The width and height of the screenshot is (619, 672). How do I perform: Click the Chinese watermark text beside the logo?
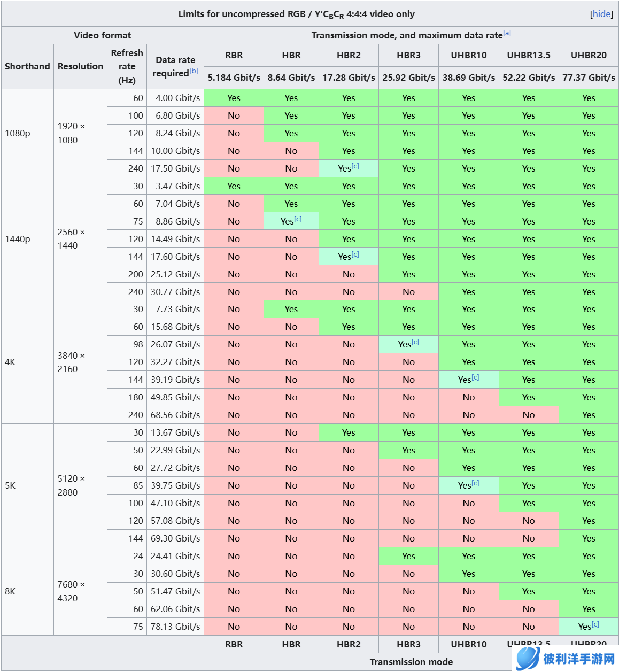[x=579, y=659]
